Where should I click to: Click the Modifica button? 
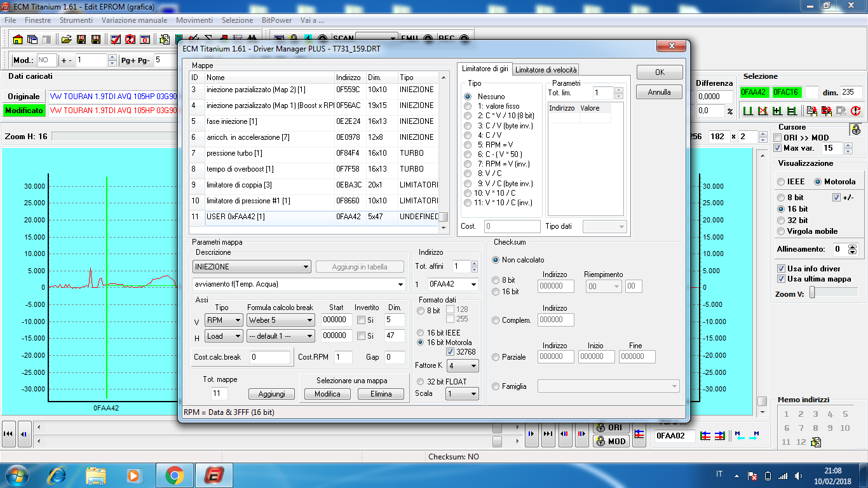point(327,394)
